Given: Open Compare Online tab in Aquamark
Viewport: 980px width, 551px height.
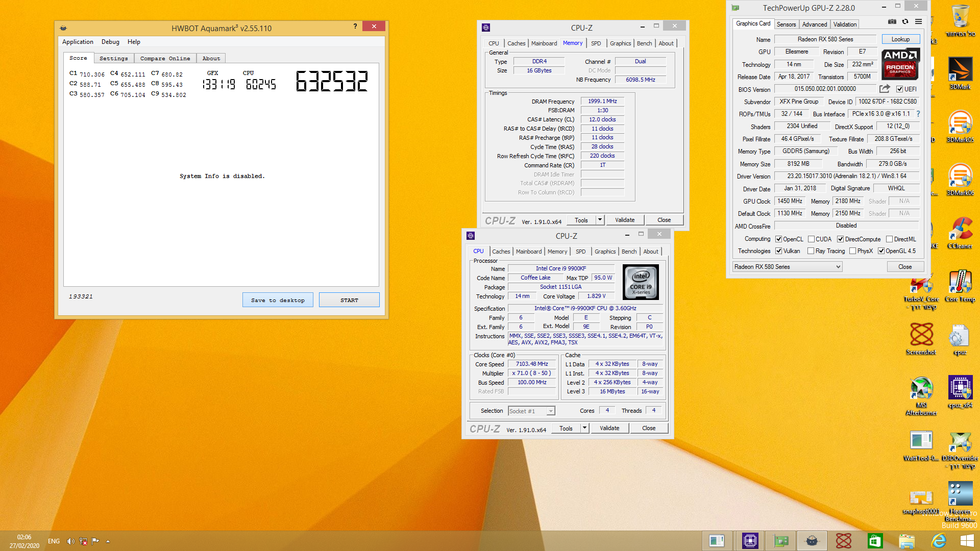Looking at the screenshot, I should (x=165, y=58).
